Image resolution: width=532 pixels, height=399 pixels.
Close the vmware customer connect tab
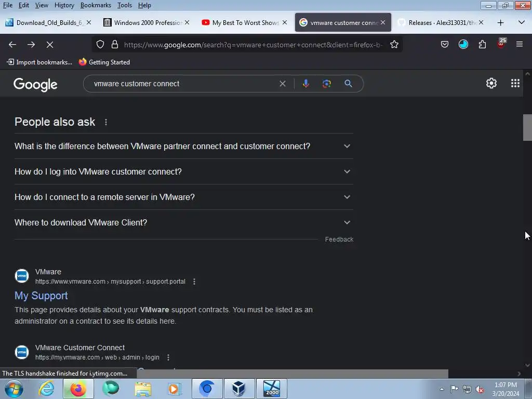click(383, 22)
